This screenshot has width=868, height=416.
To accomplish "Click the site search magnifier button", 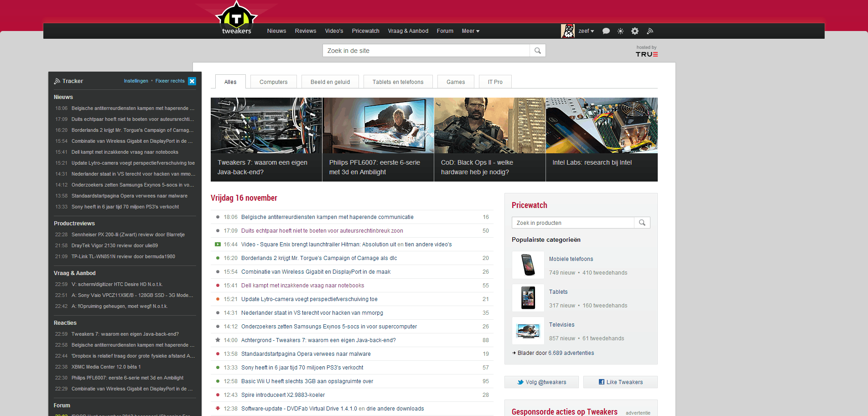I will 538,51.
